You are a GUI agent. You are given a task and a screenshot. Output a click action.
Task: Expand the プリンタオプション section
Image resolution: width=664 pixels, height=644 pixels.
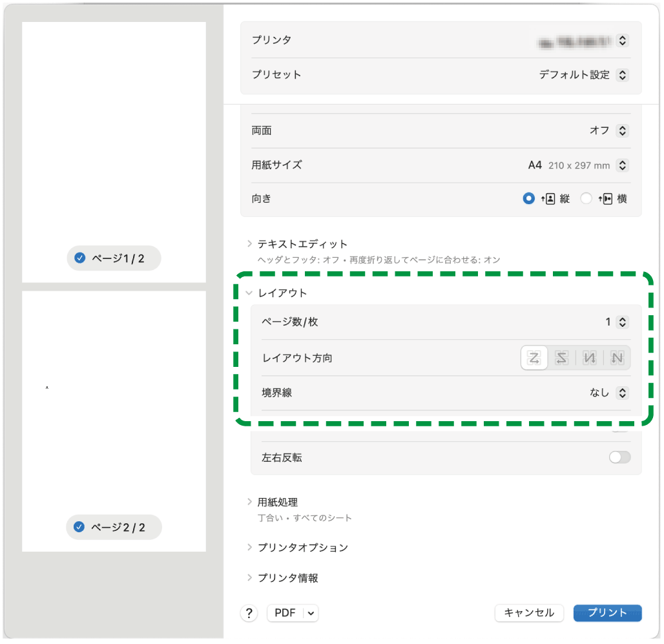tap(249, 547)
